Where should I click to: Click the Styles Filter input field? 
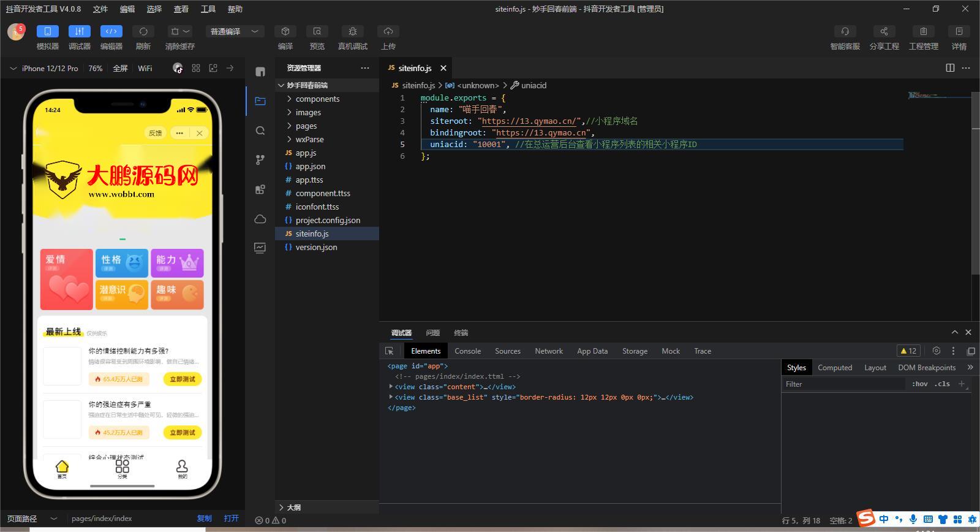tap(844, 384)
